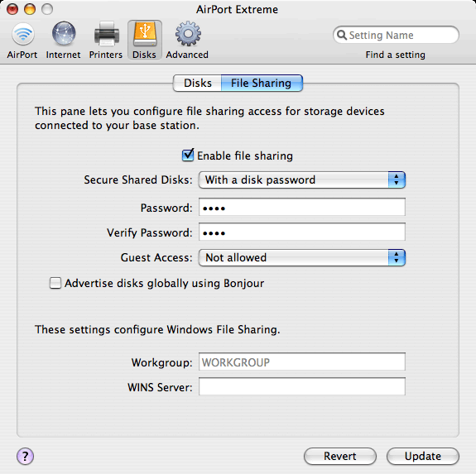Uncheck Enable file sharing

[x=188, y=156]
